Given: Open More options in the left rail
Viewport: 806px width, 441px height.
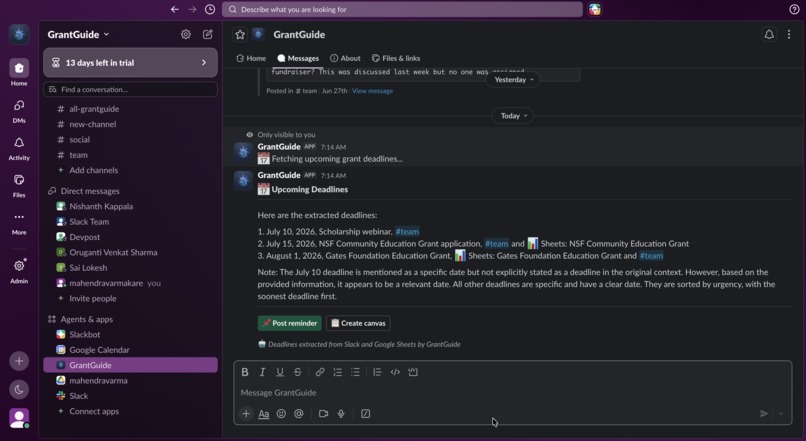Looking at the screenshot, I should point(19,222).
